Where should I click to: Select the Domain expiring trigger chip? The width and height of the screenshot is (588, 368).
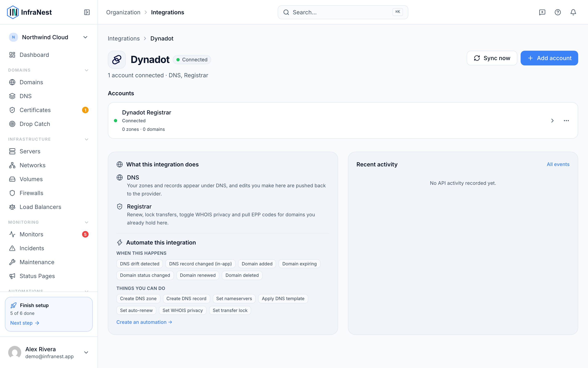coord(299,264)
